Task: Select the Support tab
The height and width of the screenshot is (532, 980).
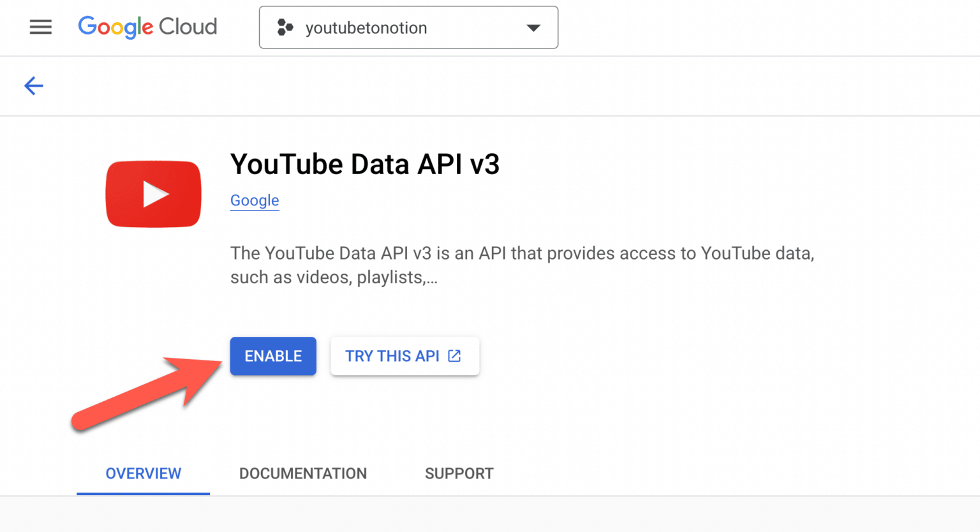Action: point(459,473)
